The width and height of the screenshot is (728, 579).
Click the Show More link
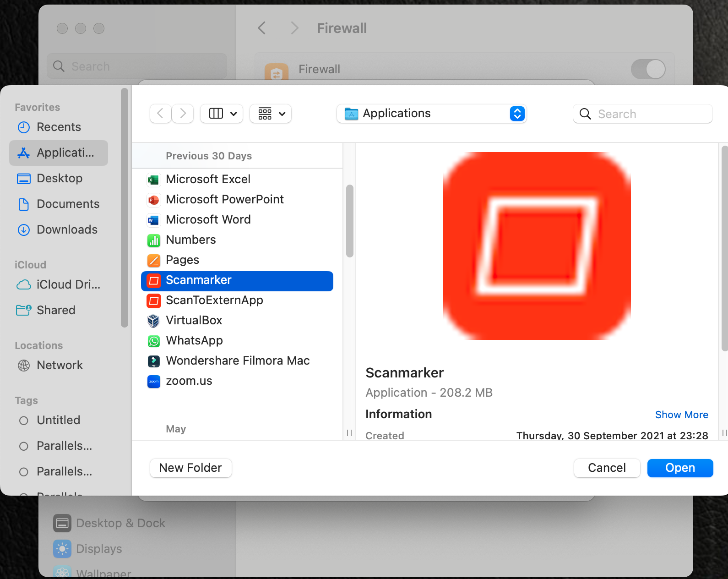tap(681, 415)
